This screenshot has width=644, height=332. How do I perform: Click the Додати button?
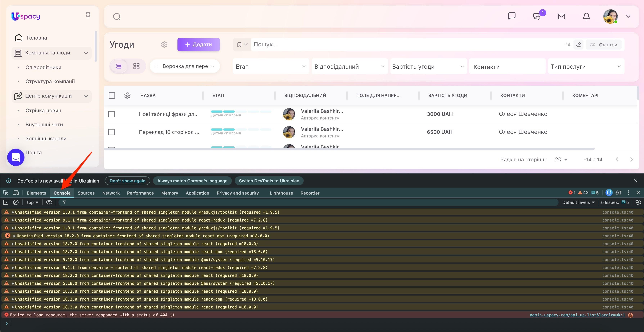point(199,44)
